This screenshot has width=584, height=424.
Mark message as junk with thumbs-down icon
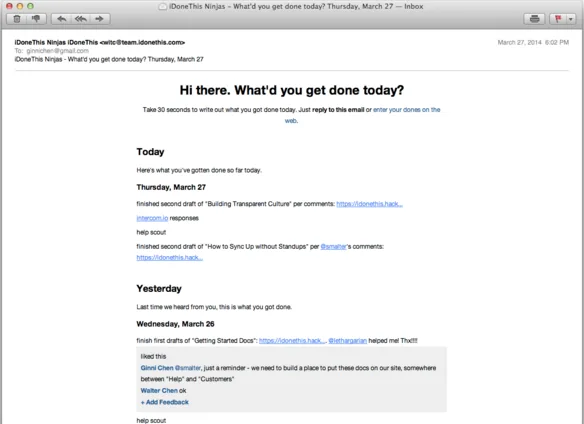[x=36, y=19]
